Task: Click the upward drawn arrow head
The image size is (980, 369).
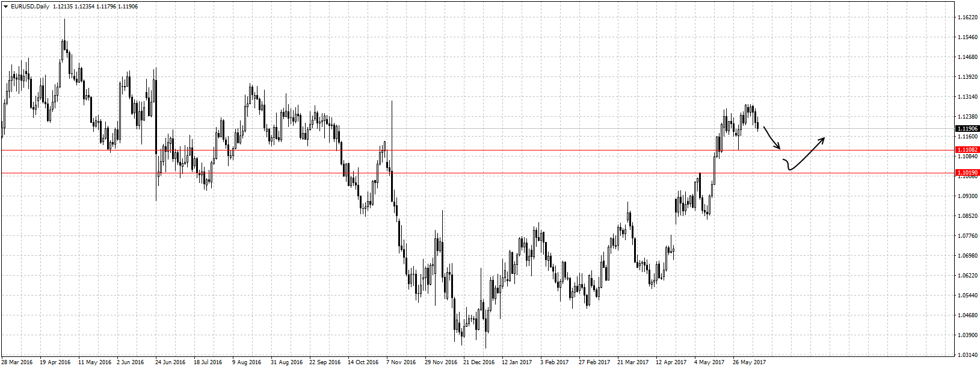Action: click(x=822, y=140)
